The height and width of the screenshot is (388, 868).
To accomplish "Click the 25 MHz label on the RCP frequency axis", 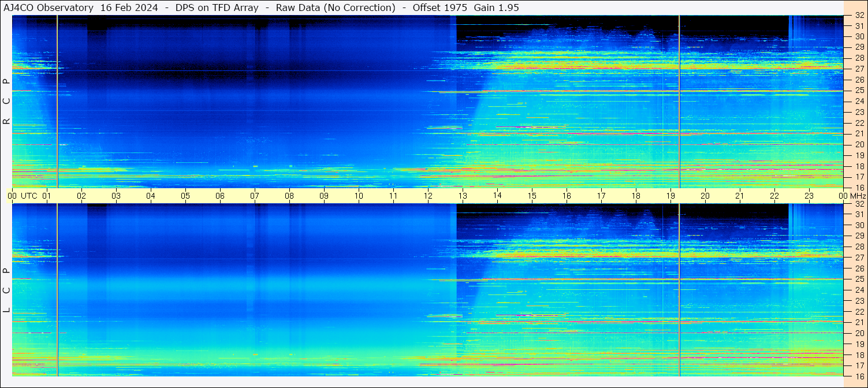I will pos(859,91).
